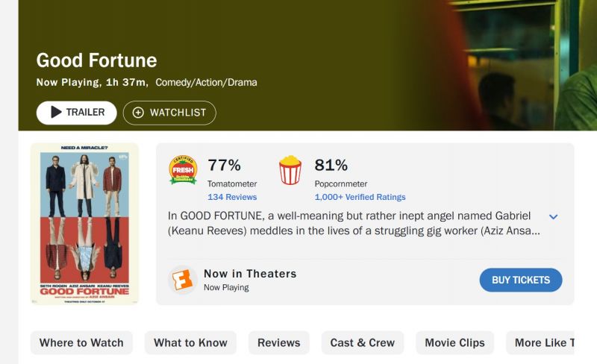Click the 77% Tomatometer score

[224, 165]
